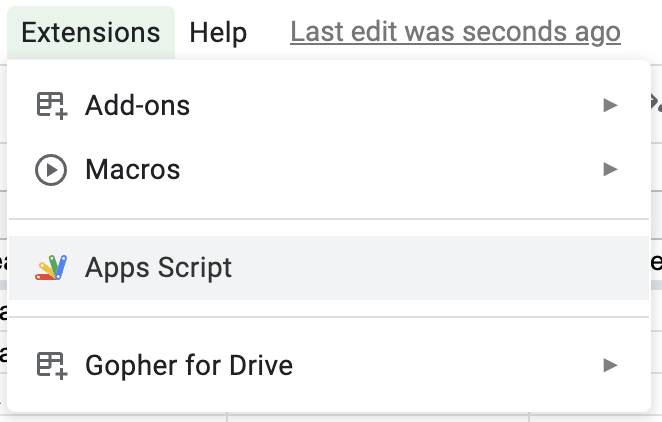Open the Extensions menu tab
Screen dimensions: 662x422
pyautogui.click(x=91, y=33)
